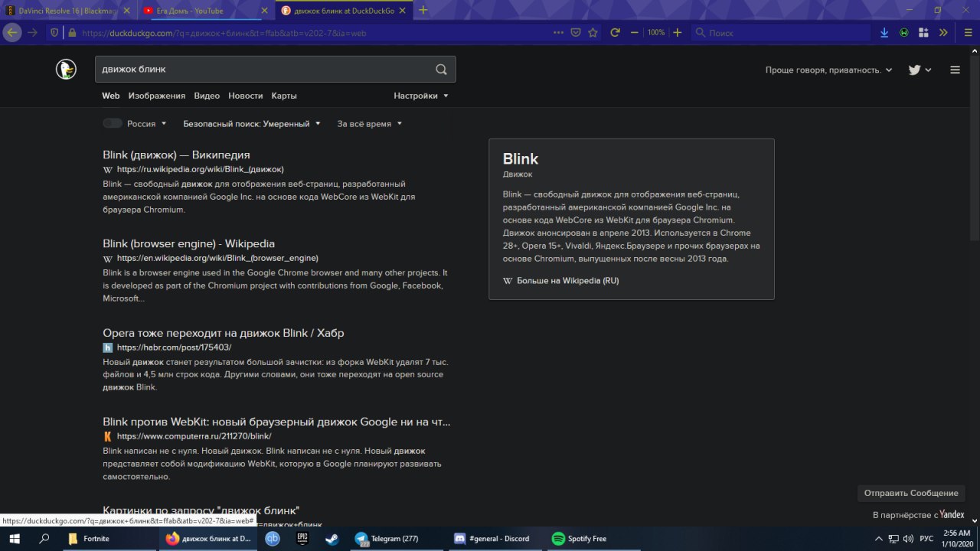Click the browser address bar URL
The image size is (980, 551).
(224, 33)
